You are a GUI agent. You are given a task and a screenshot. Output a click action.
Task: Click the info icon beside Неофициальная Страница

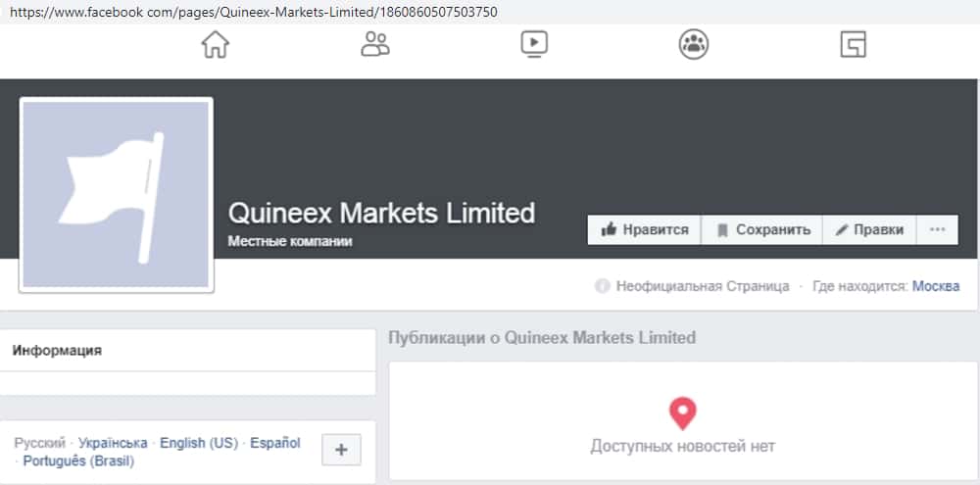(602, 286)
